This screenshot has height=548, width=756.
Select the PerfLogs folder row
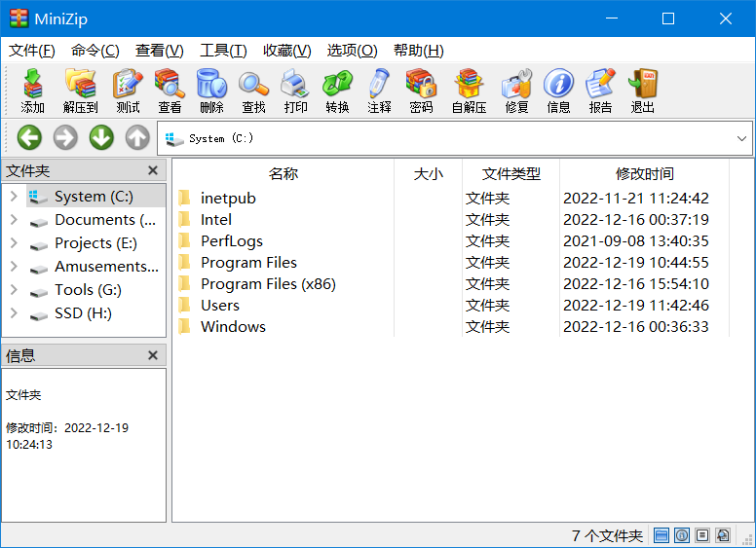450,240
